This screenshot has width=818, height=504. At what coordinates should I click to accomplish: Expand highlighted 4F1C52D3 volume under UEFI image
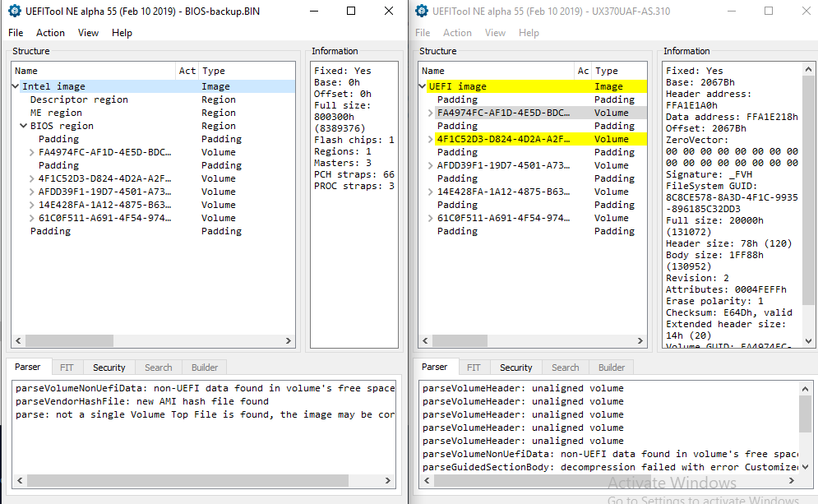(431, 139)
